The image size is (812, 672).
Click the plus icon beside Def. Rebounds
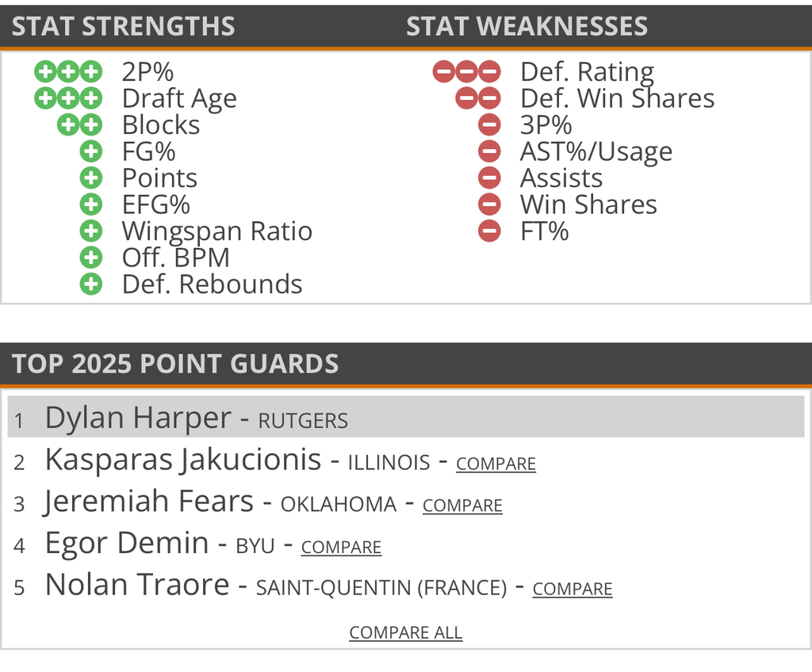pyautogui.click(x=91, y=284)
